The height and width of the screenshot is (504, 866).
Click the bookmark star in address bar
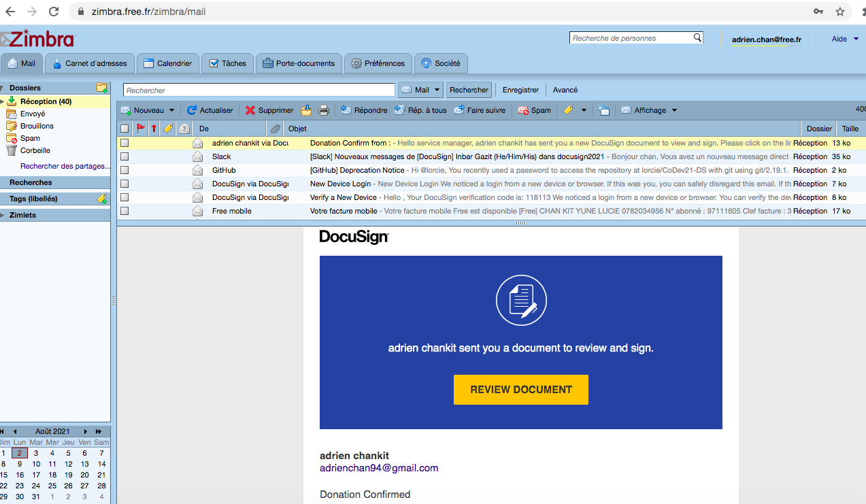point(840,12)
